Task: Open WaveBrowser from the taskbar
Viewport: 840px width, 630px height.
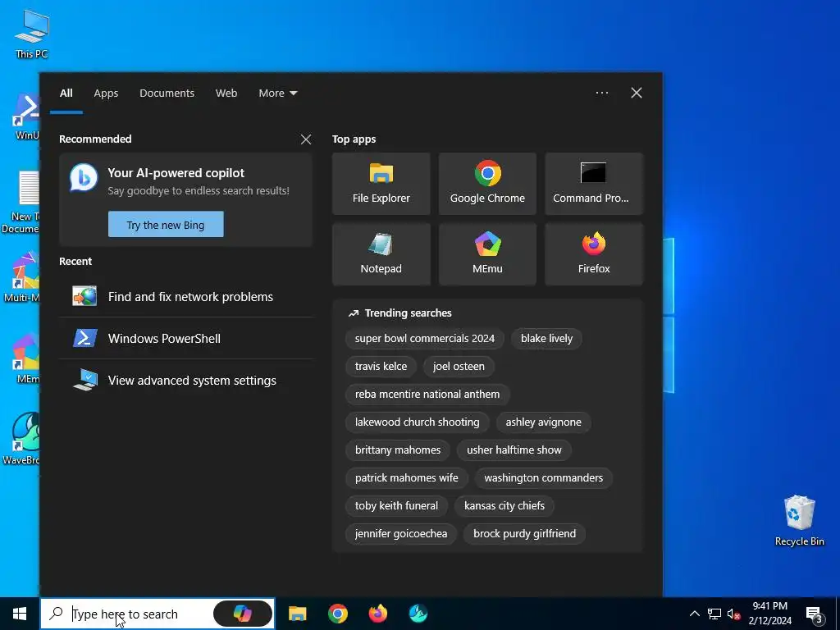Action: coord(418,614)
